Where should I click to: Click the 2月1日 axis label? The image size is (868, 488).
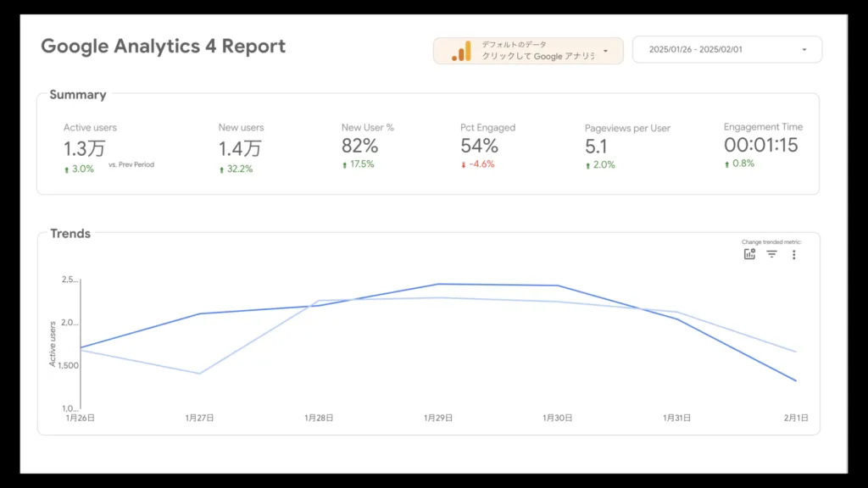[x=796, y=418]
